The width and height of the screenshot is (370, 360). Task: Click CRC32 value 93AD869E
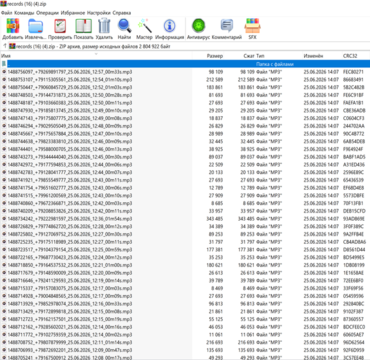(x=354, y=219)
